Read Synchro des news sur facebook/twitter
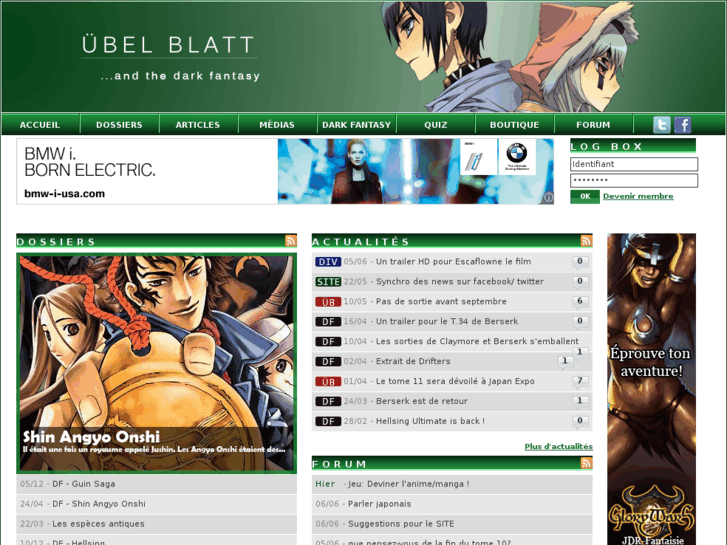This screenshot has height=545, width=727. (x=460, y=282)
